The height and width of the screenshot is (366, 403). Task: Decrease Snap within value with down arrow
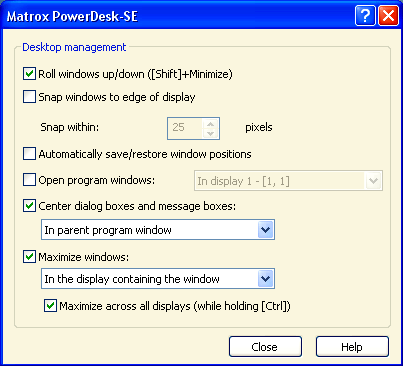point(210,133)
